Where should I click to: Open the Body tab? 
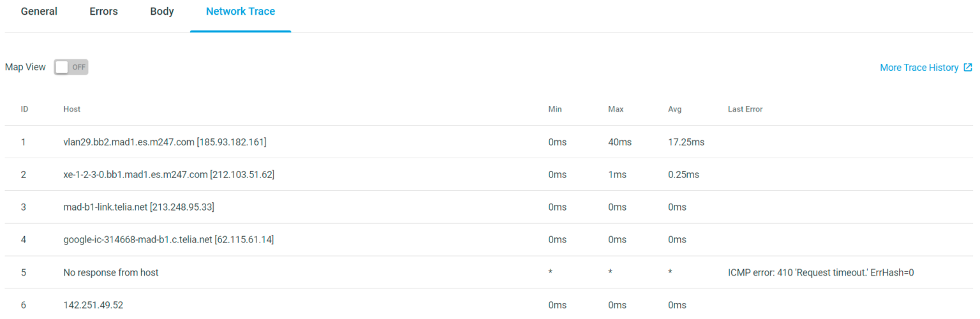point(162,11)
